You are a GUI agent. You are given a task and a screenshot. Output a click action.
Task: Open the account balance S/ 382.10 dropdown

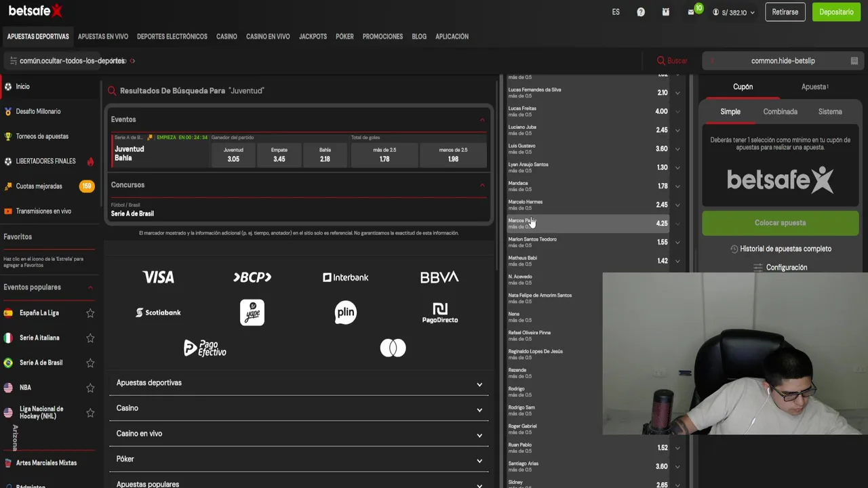pyautogui.click(x=733, y=12)
